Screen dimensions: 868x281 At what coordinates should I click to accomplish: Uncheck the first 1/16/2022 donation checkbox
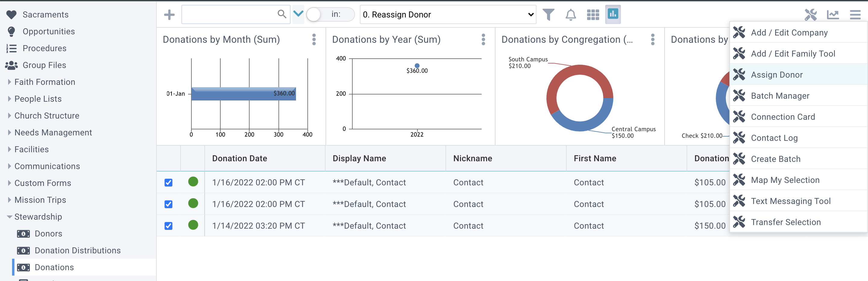(168, 182)
